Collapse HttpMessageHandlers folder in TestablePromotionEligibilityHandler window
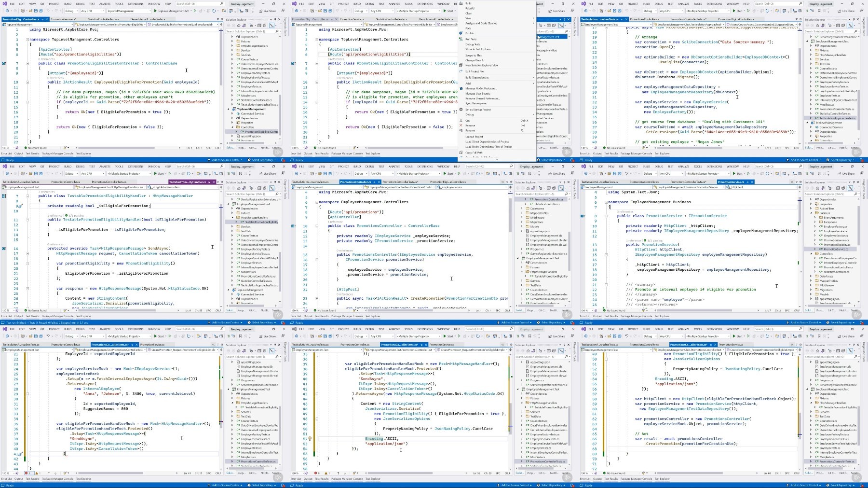 pyautogui.click(x=232, y=217)
